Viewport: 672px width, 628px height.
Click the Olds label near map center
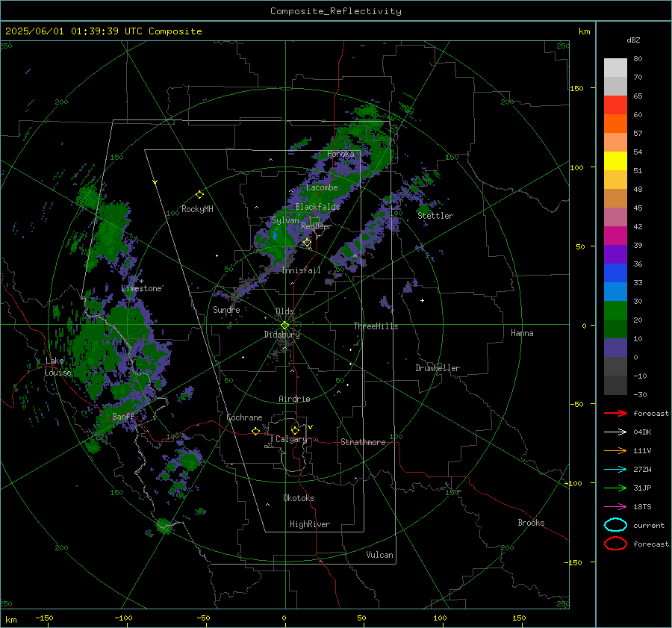tap(284, 311)
